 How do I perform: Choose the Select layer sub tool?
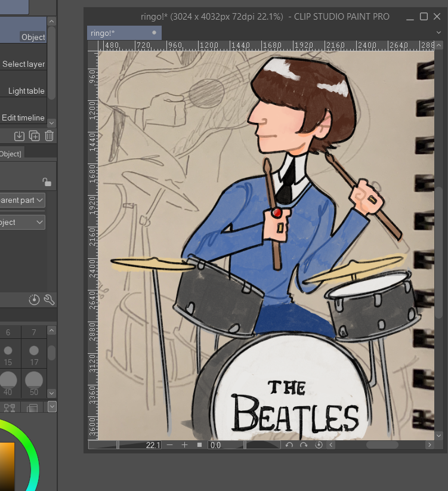(x=23, y=58)
